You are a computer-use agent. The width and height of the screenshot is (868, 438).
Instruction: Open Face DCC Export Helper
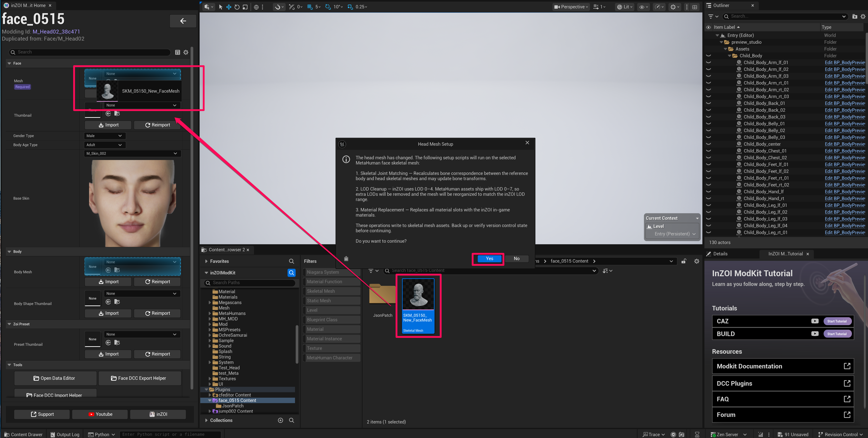click(x=140, y=378)
